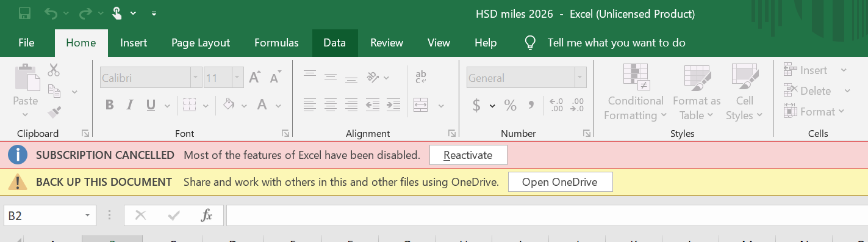Open the File menu
Viewport: 868px width, 242px height.
[26, 43]
